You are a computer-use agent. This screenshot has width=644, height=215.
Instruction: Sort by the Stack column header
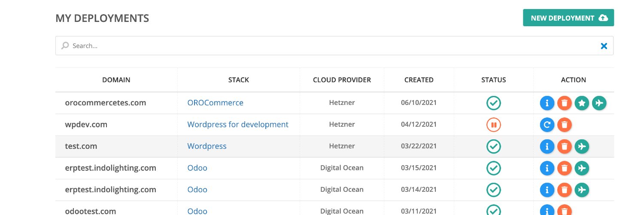point(239,80)
